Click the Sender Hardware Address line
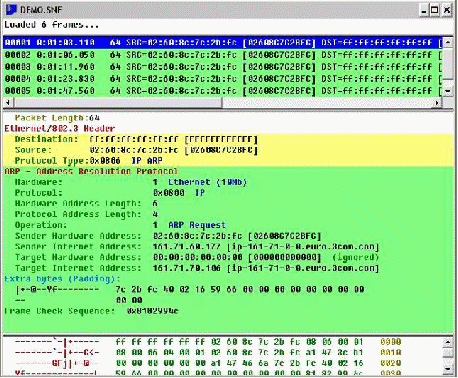This screenshot has height=378, width=458. click(168, 236)
